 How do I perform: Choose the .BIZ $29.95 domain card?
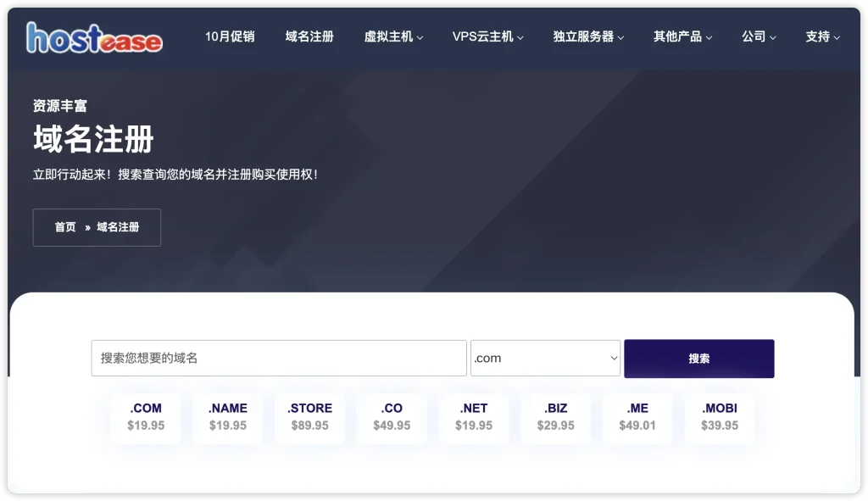click(555, 417)
